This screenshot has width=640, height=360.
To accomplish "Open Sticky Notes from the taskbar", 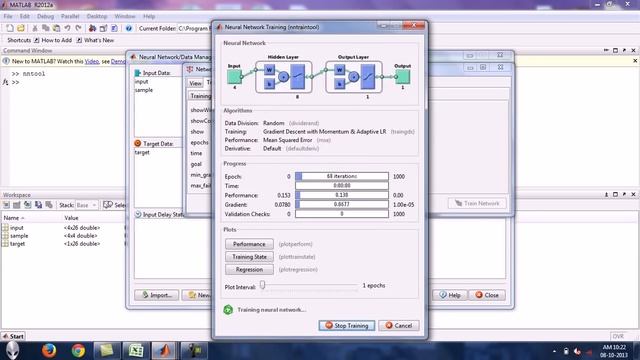I will [x=107, y=351].
